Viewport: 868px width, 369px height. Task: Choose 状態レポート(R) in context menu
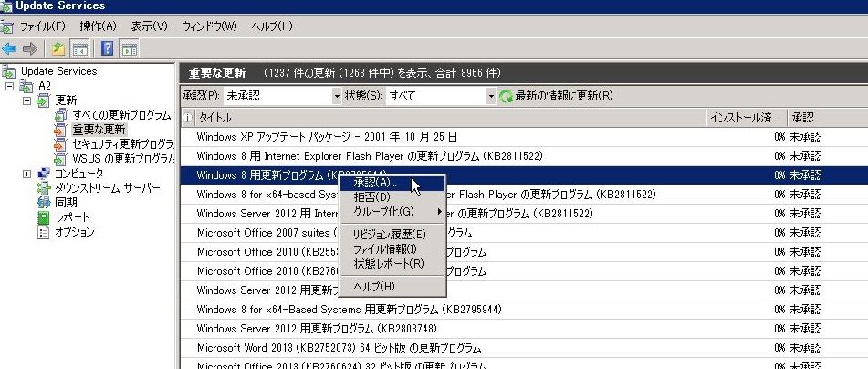pyautogui.click(x=392, y=264)
